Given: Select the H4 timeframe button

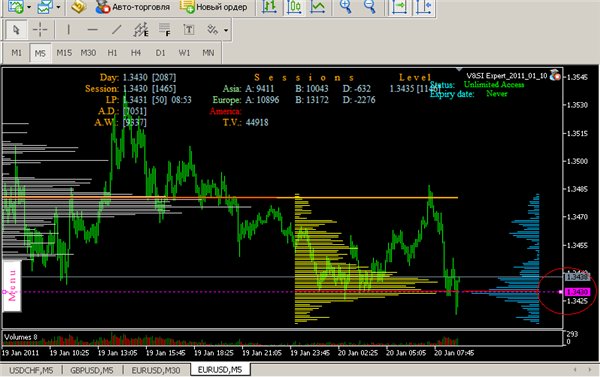Looking at the screenshot, I should [x=136, y=53].
